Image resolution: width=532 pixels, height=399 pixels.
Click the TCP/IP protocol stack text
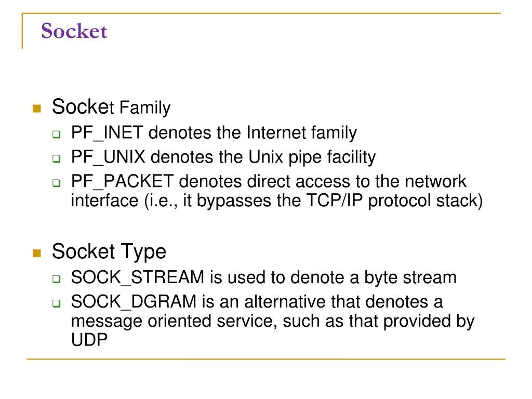[394, 201]
